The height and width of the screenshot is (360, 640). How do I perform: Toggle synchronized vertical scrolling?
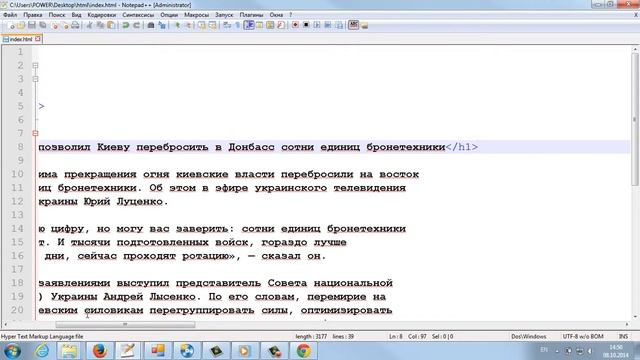tap(202, 25)
